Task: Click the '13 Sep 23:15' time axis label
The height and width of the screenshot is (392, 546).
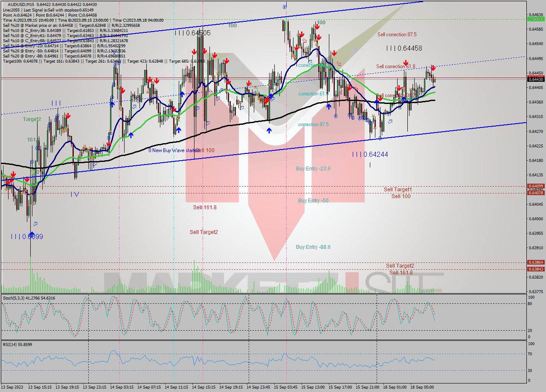Action: [x=94, y=387]
